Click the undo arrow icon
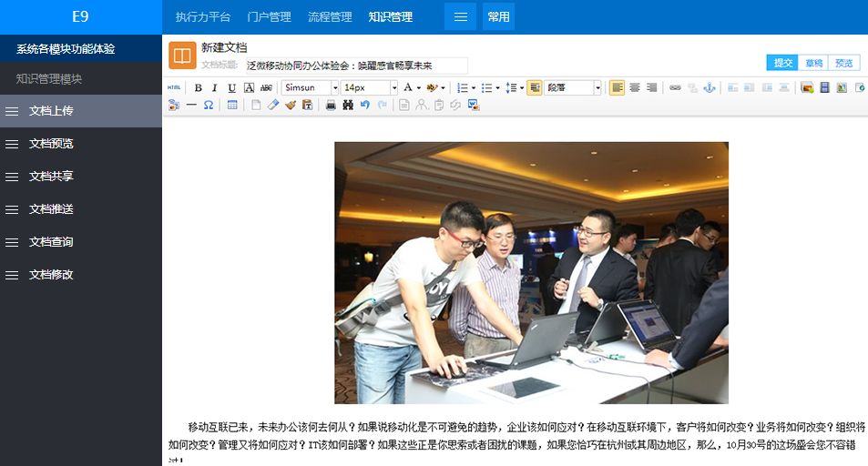The image size is (868, 466). click(364, 106)
